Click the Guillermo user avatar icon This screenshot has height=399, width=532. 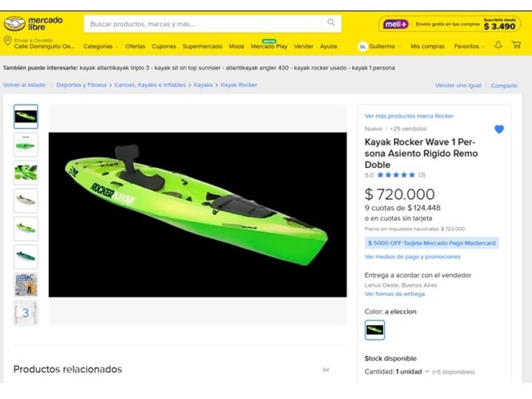[362, 47]
